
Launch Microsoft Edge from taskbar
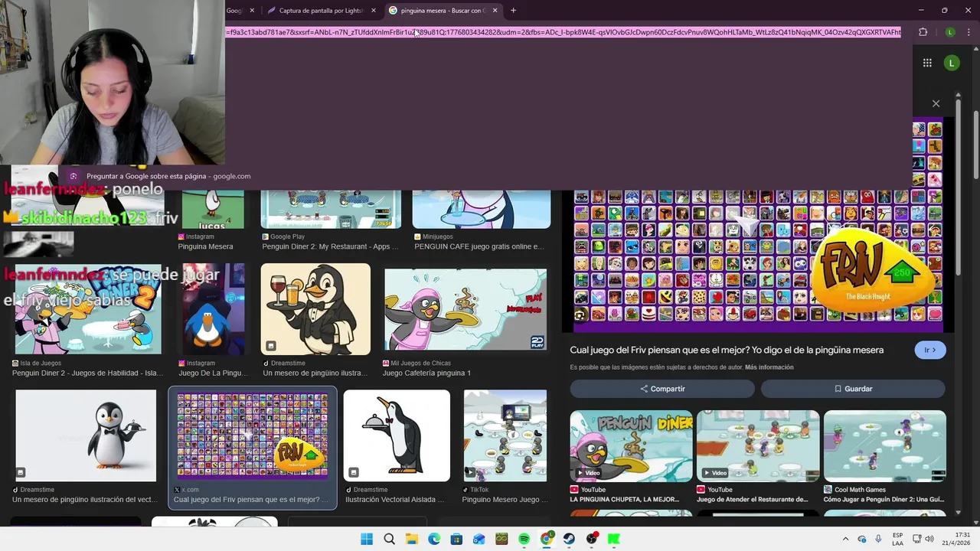tap(434, 539)
